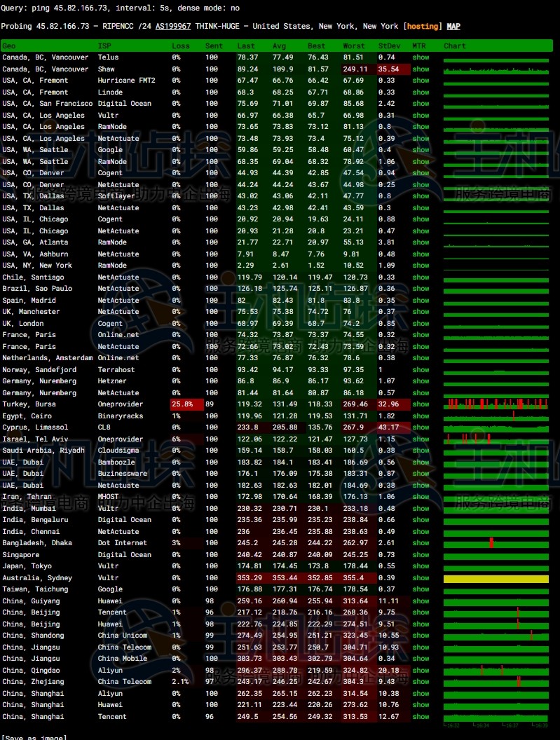Select "Hetzner" ISP text

click(112, 381)
